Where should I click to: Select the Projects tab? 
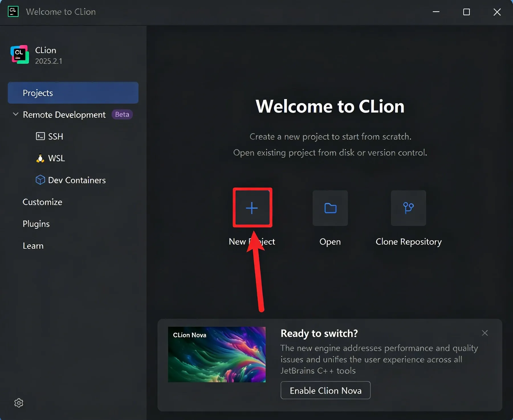tap(73, 93)
